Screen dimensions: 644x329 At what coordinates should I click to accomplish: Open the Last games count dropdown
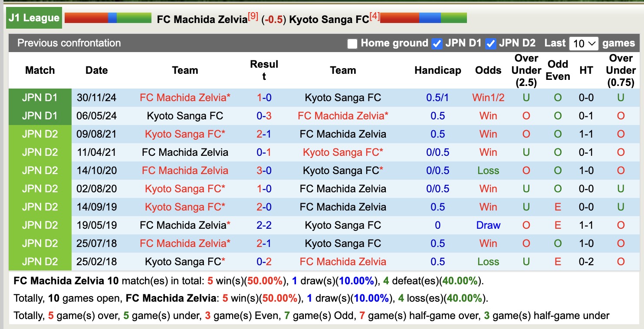point(584,43)
